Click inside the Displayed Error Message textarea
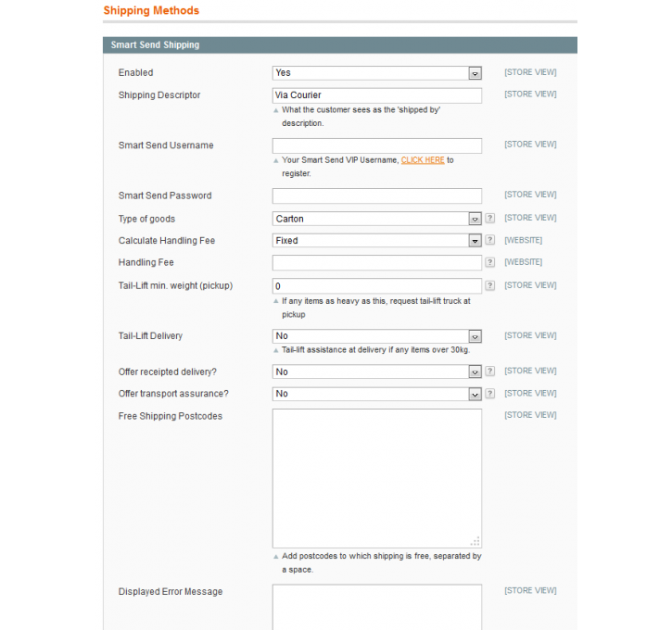Image resolution: width=672 pixels, height=630 pixels. point(376,607)
